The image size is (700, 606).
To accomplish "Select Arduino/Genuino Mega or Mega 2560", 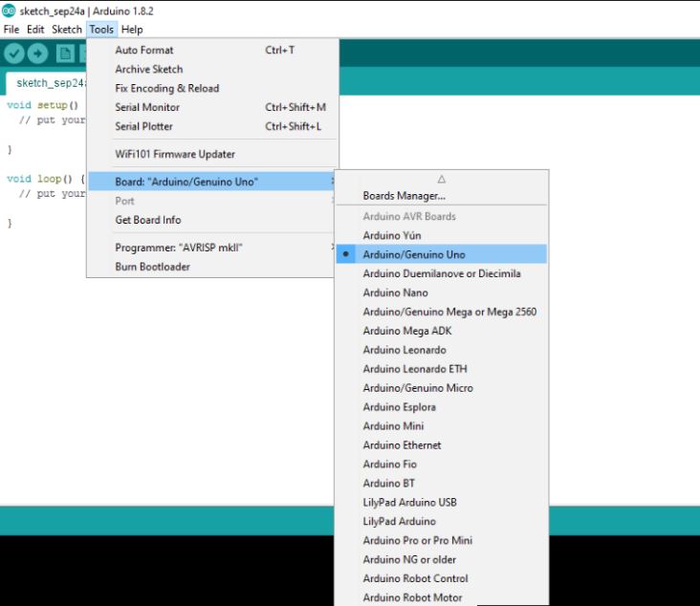I will click(x=441, y=312).
